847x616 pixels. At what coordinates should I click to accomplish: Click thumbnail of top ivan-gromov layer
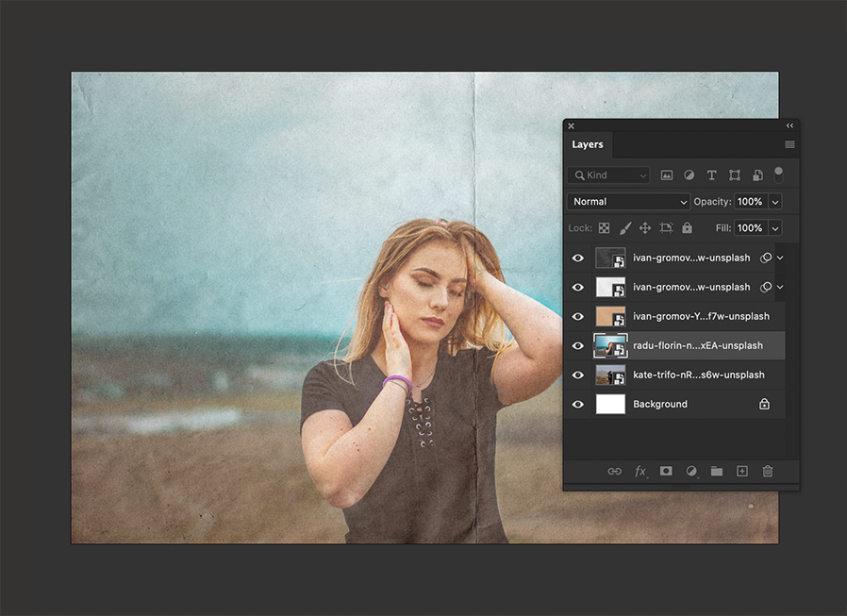pos(610,258)
